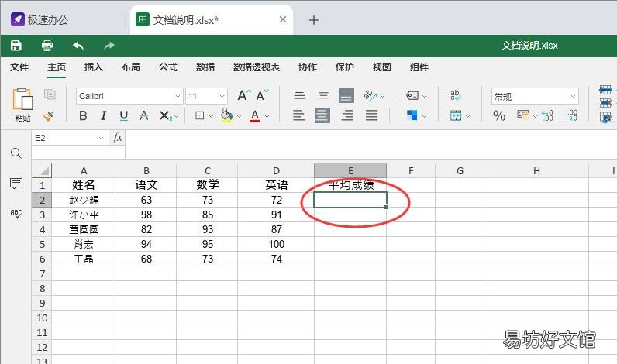Viewport: 617px width, 364px height.
Task: Toggle Italic formatting
Action: (104, 115)
